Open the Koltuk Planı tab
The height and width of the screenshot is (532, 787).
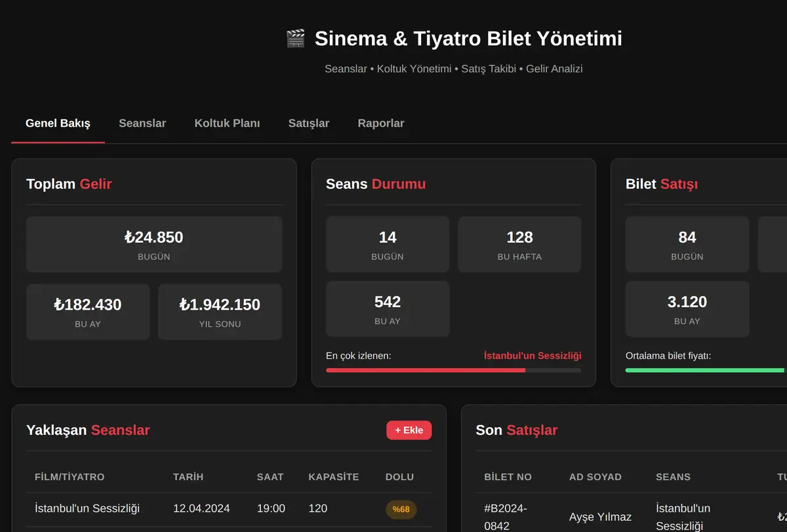pyautogui.click(x=227, y=123)
